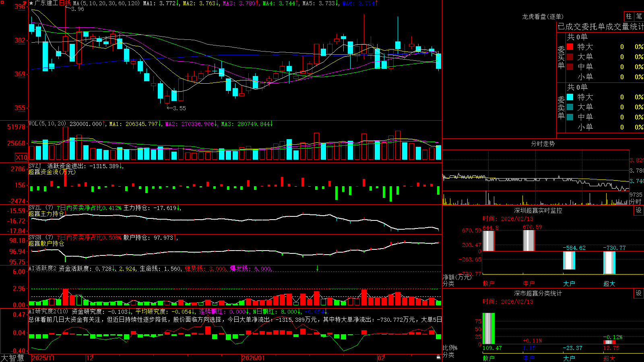The width and height of the screenshot is (644, 362).
Task: Click the AI研究度2(10) indicator label
Action: [49, 312]
